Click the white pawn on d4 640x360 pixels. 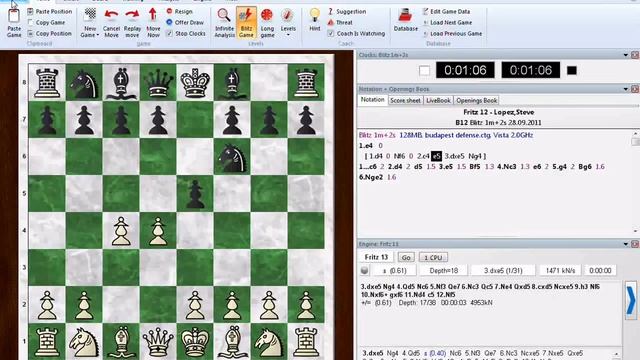coord(158,231)
